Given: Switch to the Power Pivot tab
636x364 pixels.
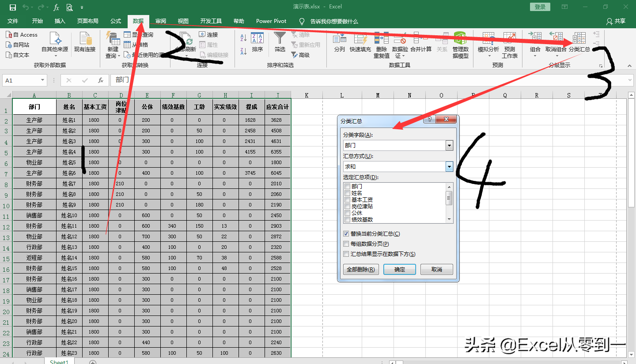Looking at the screenshot, I should [271, 21].
